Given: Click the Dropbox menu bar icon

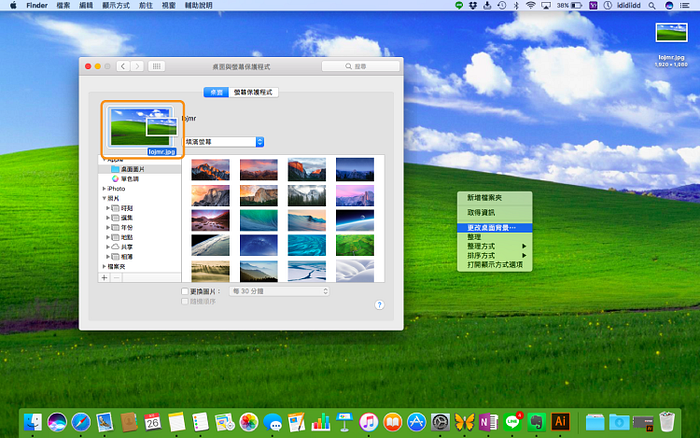Looking at the screenshot, I should click(x=473, y=5).
